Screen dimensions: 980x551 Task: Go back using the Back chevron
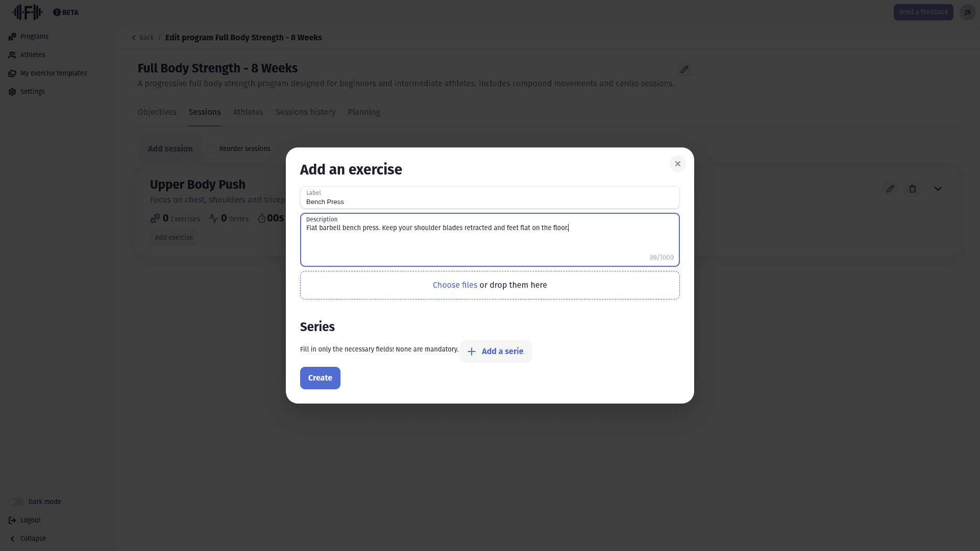click(x=134, y=38)
